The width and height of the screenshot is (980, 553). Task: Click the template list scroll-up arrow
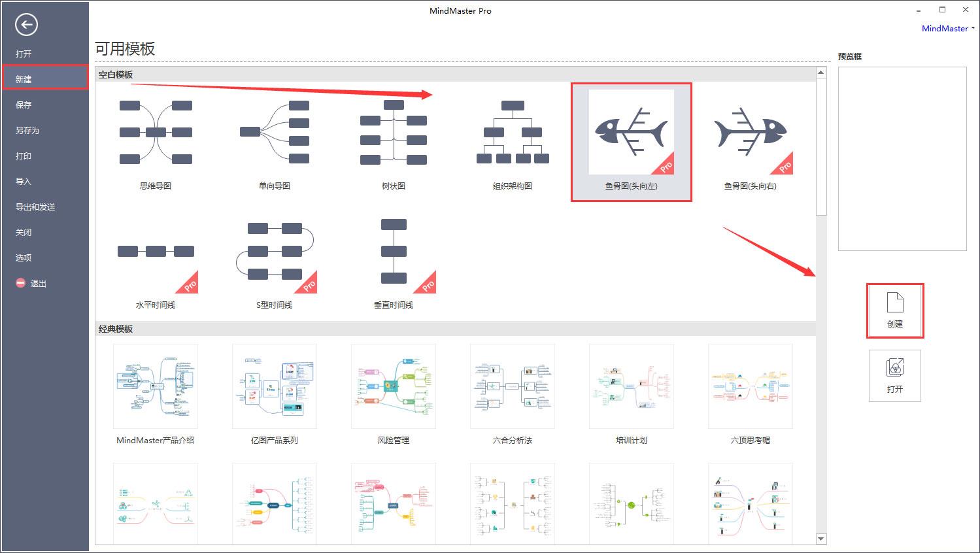point(821,73)
